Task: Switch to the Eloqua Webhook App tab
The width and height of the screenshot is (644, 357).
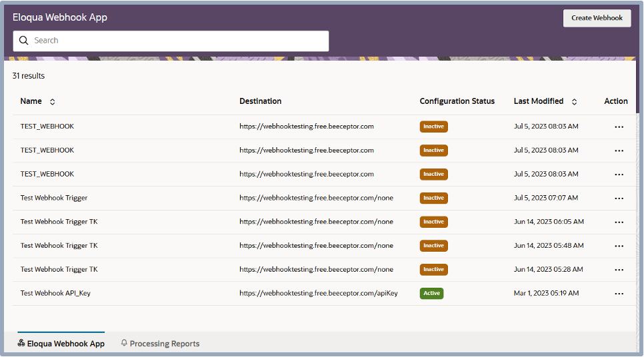Action: pyautogui.click(x=61, y=344)
